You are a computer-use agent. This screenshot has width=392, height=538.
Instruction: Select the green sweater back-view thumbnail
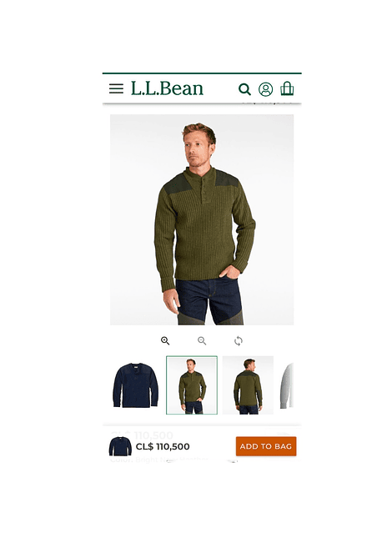(248, 385)
